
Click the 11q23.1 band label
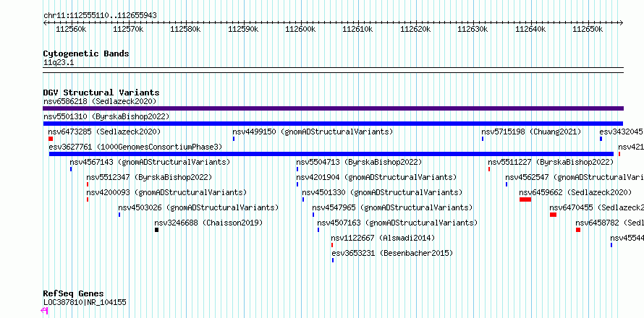click(x=59, y=63)
